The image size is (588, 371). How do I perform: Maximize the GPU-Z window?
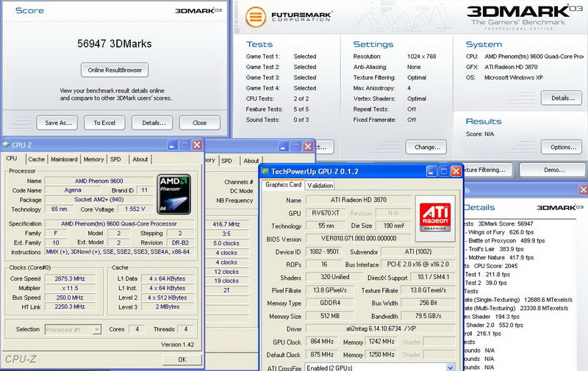444,172
